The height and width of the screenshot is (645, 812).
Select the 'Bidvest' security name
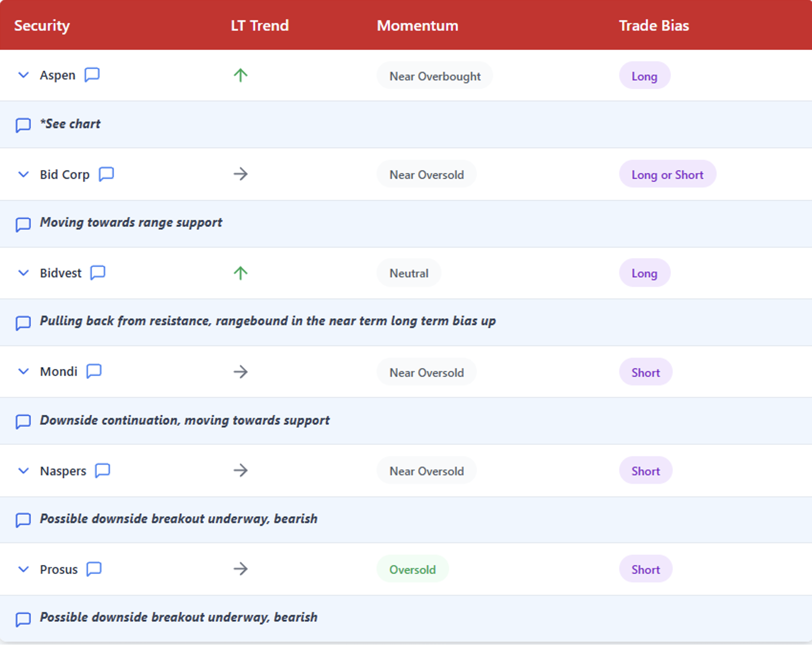point(60,273)
